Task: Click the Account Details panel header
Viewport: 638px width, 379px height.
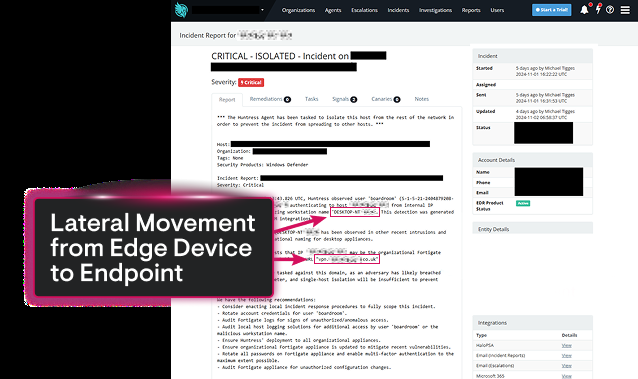Action: click(532, 160)
